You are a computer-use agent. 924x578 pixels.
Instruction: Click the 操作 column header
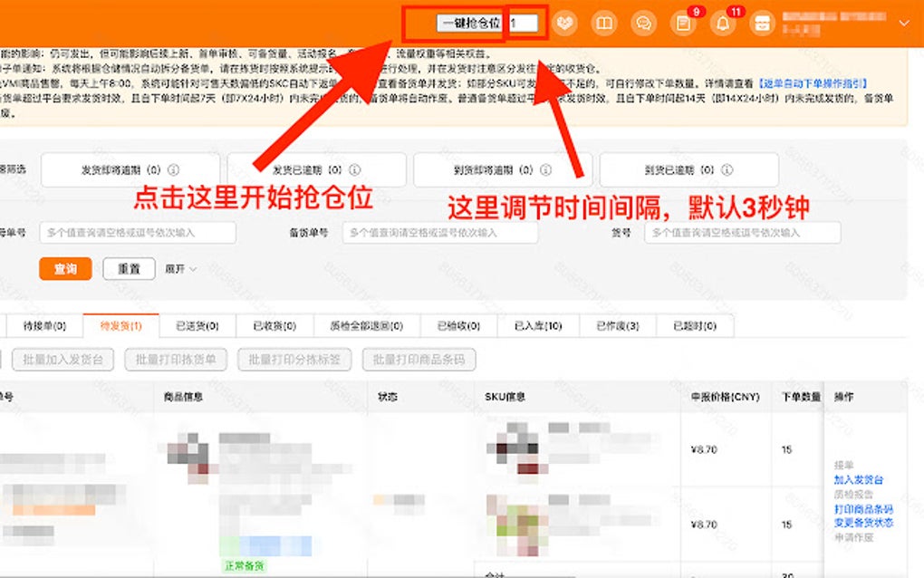tap(844, 397)
